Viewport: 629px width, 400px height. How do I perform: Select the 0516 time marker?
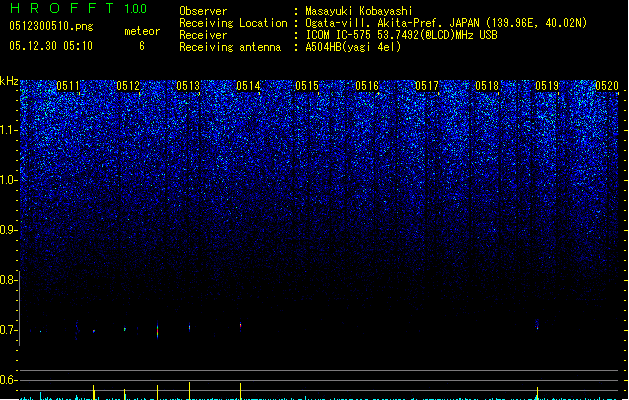click(x=367, y=87)
